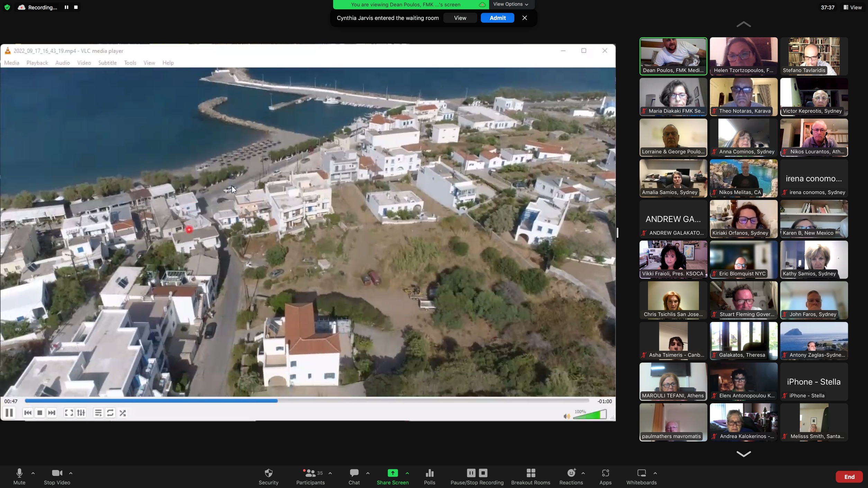Screen dimensions: 868x488
Task: Toggle Stop Video camera
Action: point(57,473)
